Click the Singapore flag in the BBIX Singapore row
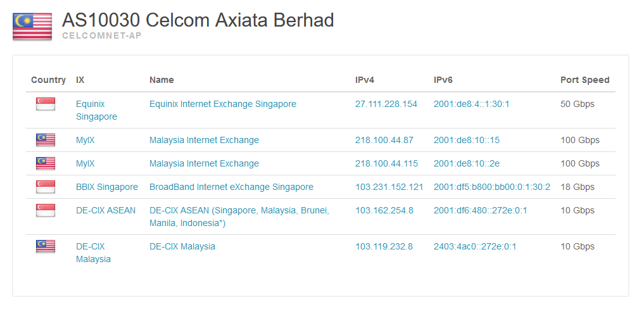The height and width of the screenshot is (309, 644). click(46, 187)
